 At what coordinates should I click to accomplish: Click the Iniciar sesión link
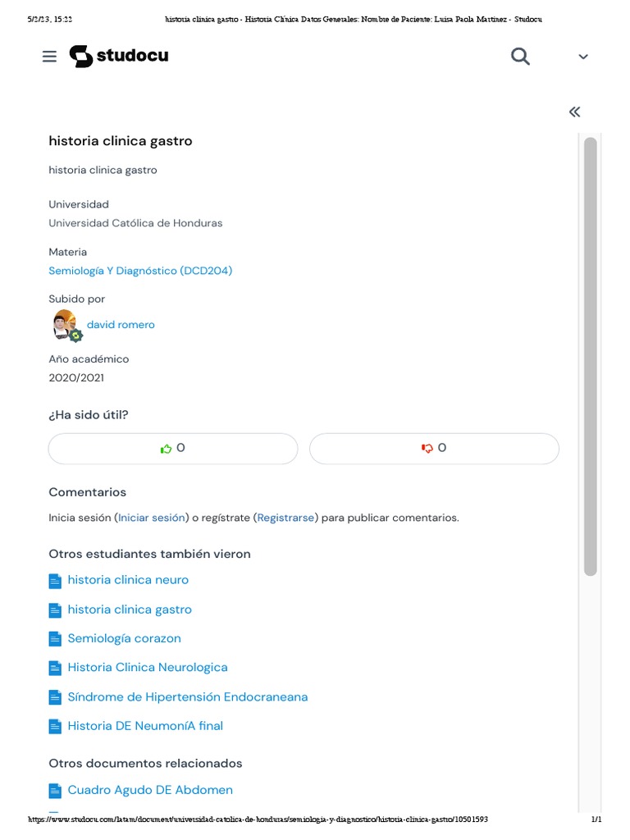click(152, 518)
